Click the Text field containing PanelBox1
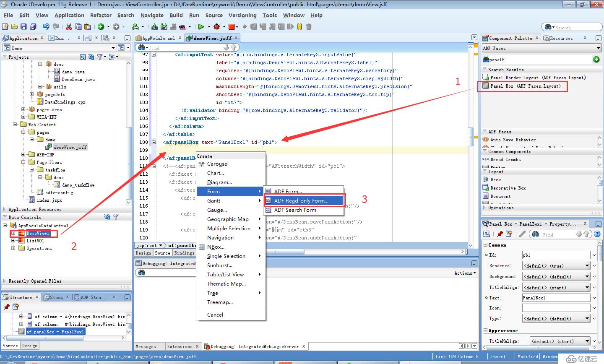604x364 pixels. 556,297
